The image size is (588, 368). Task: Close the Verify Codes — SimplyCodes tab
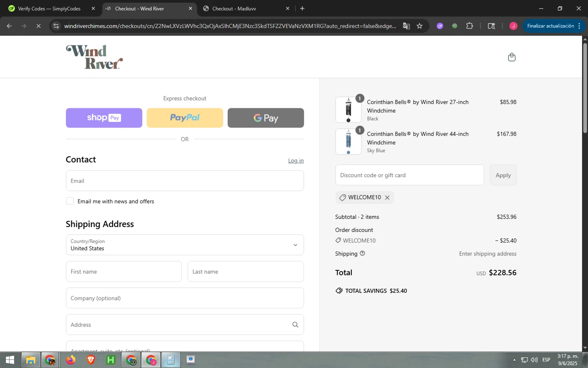click(93, 8)
